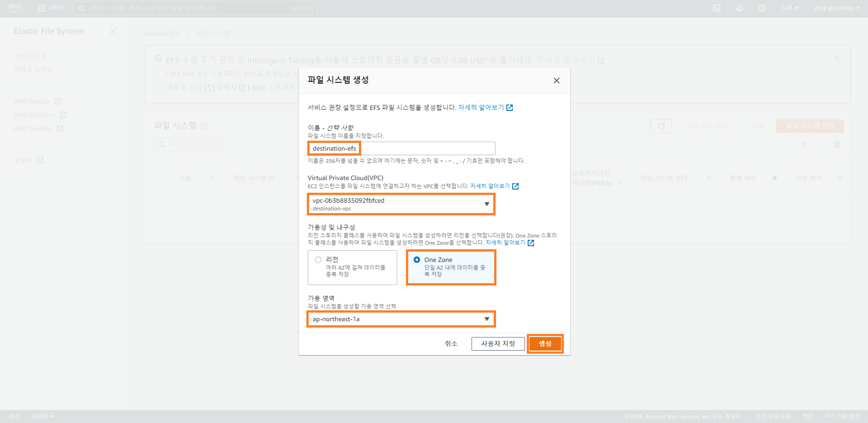Click search magnifier in the top search bar

click(x=81, y=8)
